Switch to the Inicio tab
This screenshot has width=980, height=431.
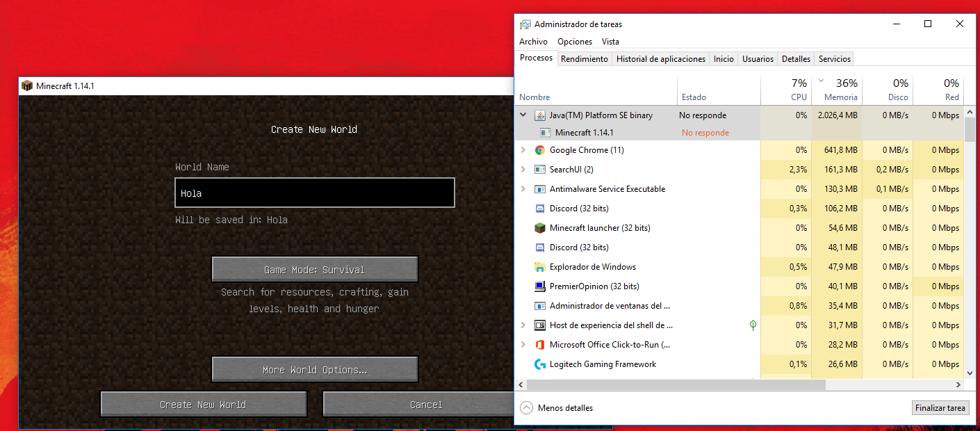coord(724,59)
